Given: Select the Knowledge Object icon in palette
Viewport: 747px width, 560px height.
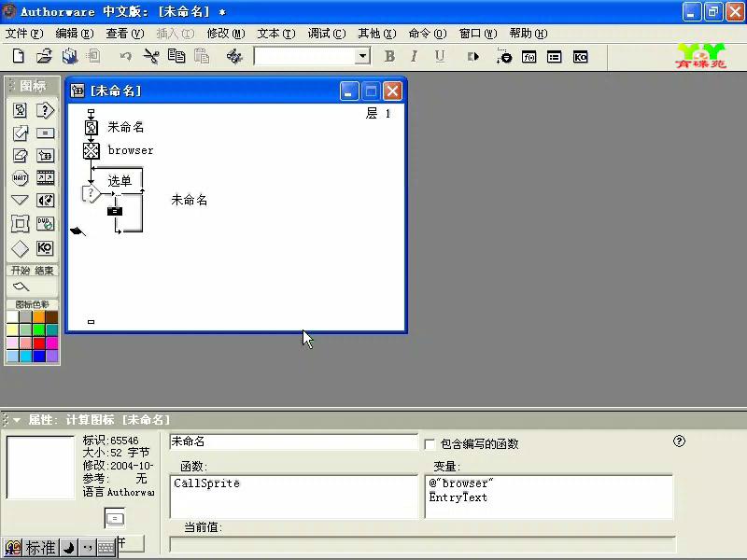Looking at the screenshot, I should tap(45, 248).
